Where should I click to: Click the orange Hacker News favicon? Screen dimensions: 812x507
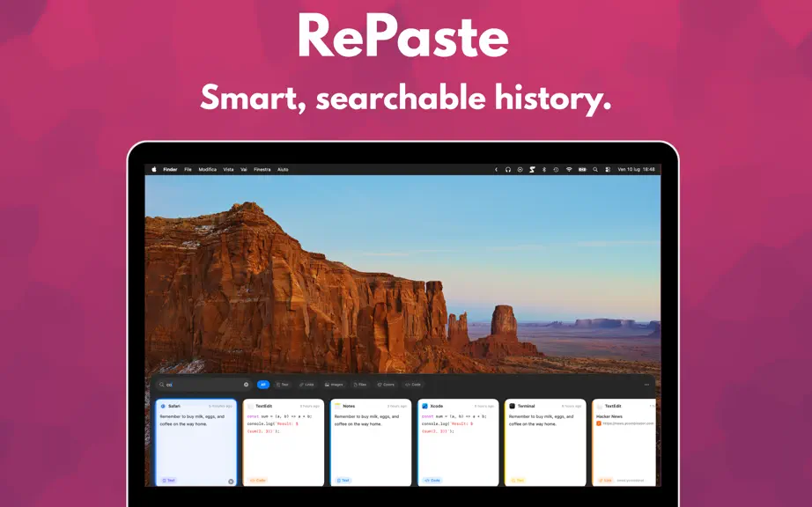(599, 423)
